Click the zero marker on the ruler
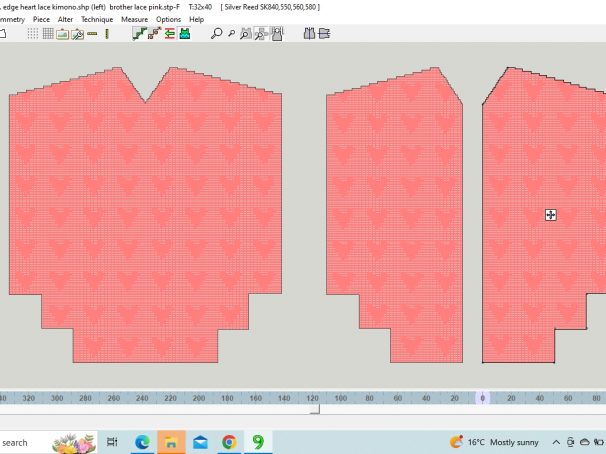606x454 pixels. coord(482,397)
